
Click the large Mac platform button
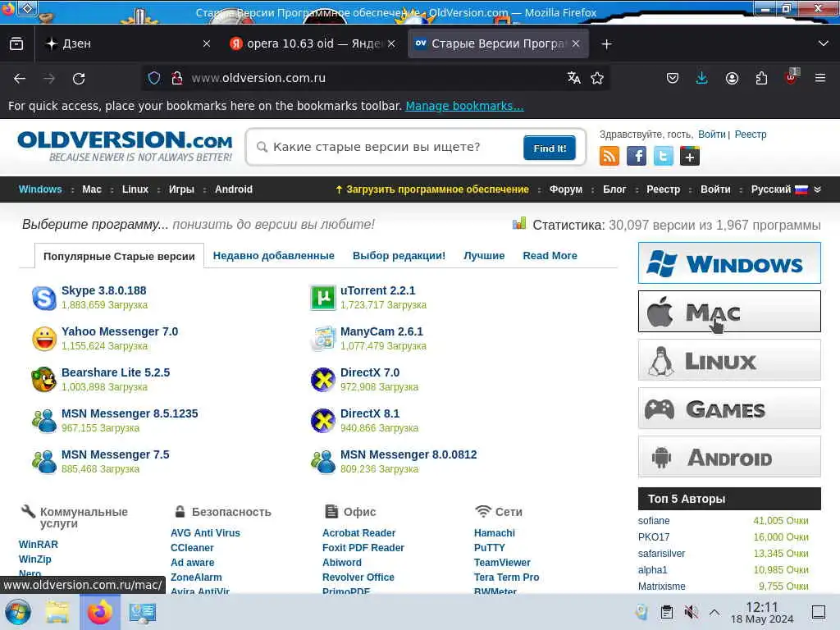point(729,311)
